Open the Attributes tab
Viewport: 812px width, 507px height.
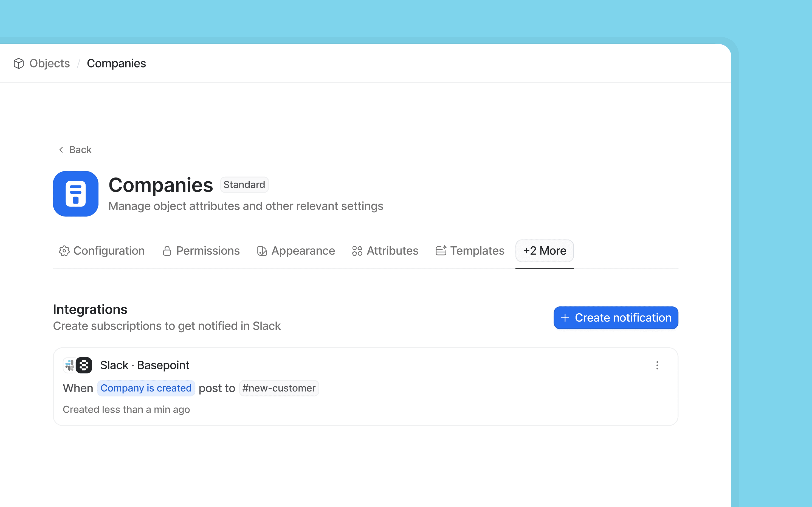(392, 251)
